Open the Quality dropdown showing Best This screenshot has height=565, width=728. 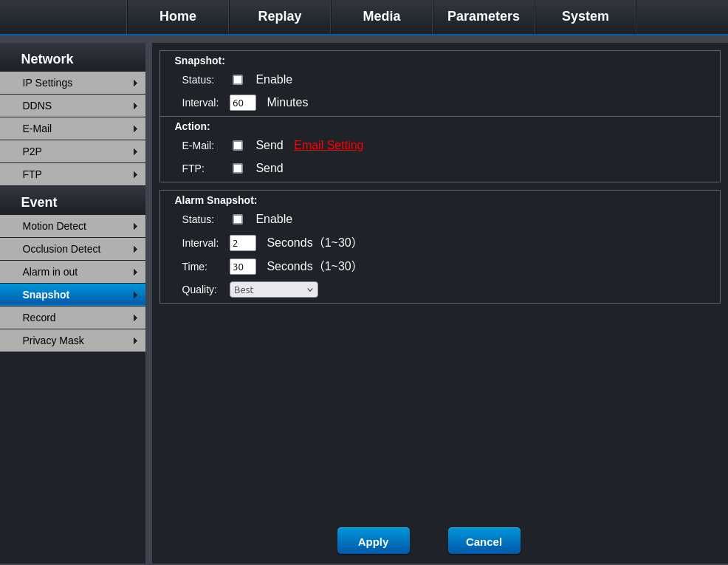[x=274, y=290]
